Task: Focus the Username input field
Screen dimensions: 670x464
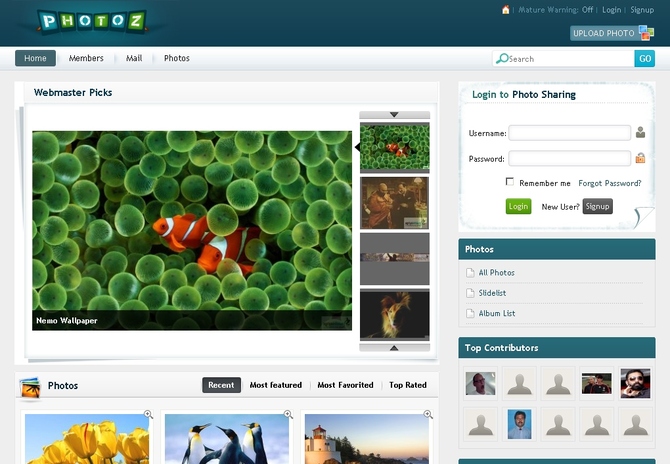Action: point(569,133)
